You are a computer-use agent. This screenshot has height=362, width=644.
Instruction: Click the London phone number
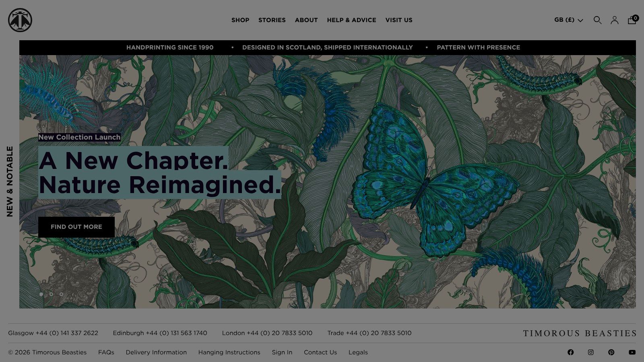tap(267, 333)
